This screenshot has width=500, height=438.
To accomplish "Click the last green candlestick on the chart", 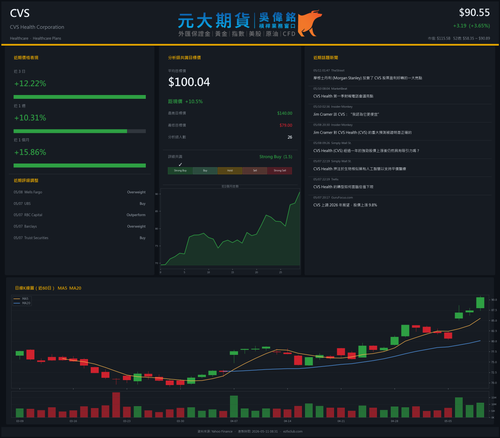I will (x=480, y=303).
